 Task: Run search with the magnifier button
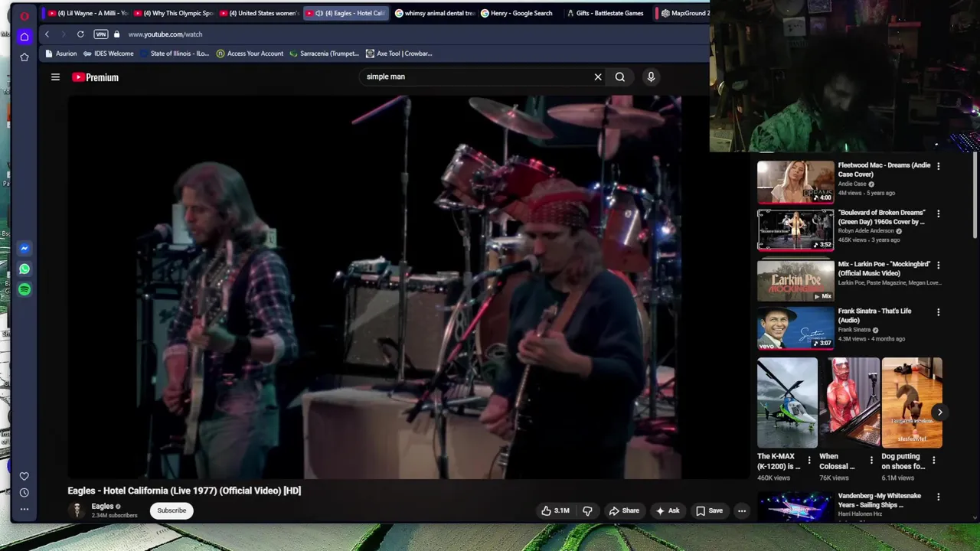tap(620, 77)
